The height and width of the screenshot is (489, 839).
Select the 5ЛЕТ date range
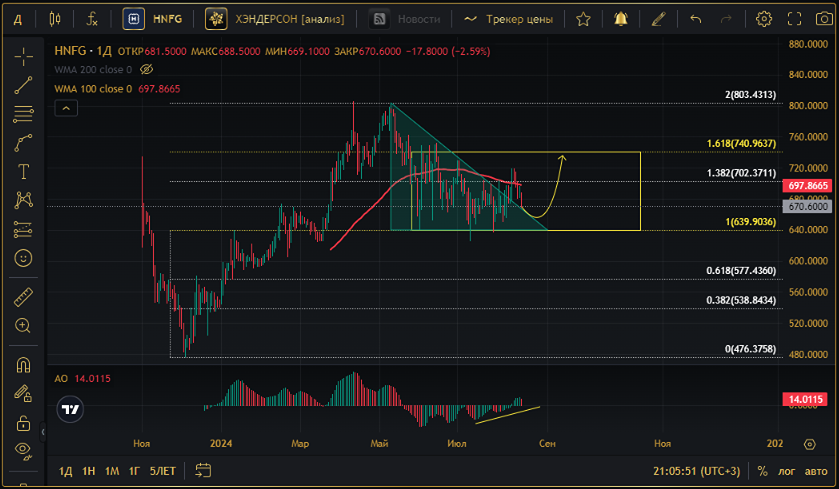click(163, 471)
